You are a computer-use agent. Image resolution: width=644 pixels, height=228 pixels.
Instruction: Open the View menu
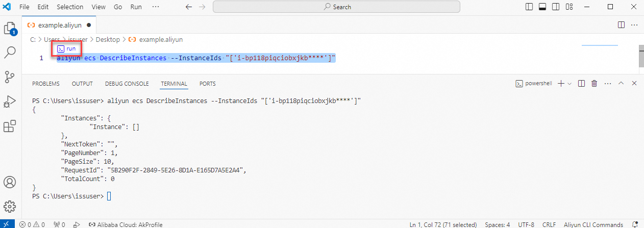98,7
